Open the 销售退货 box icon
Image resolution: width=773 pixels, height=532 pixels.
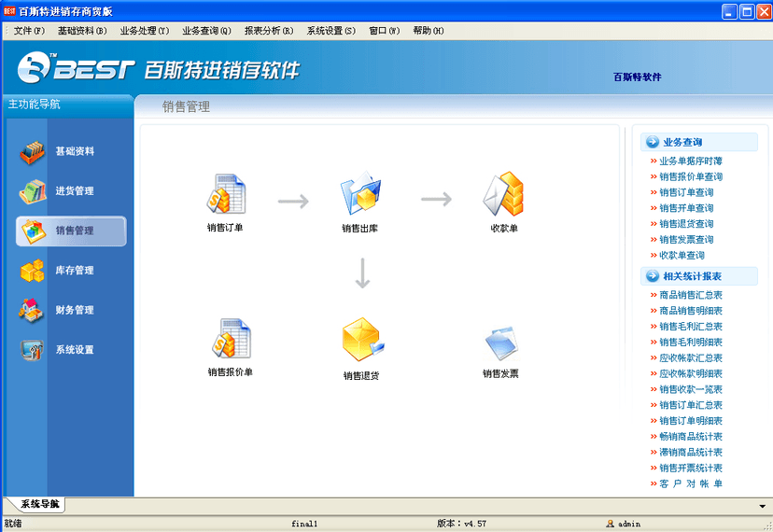click(x=363, y=339)
